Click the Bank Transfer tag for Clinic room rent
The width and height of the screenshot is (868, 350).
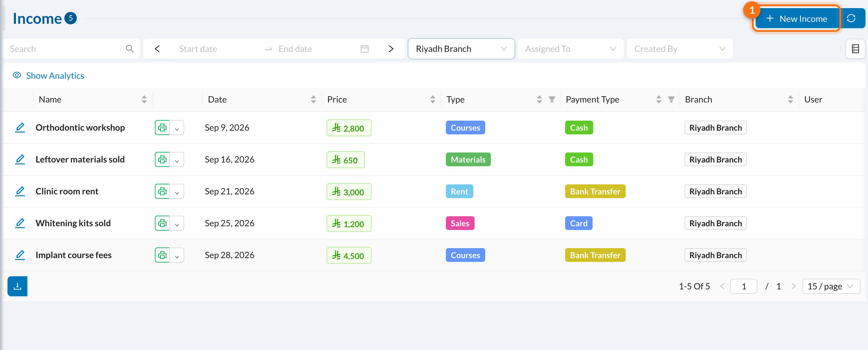point(595,191)
